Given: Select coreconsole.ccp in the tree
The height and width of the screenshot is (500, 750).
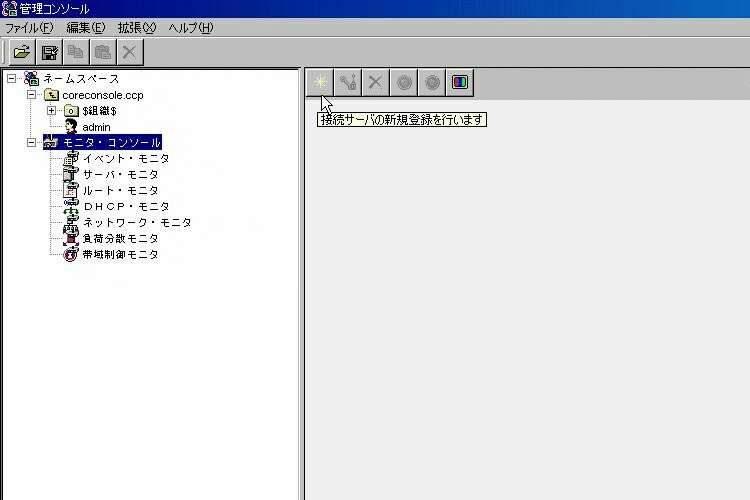Looking at the screenshot, I should click(103, 95).
